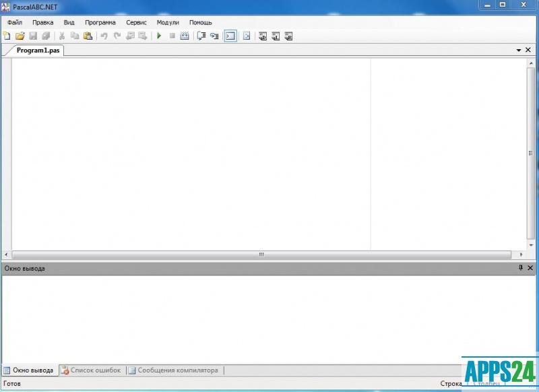Click the PascalABC.NET title bar icon
The width and height of the screenshot is (539, 392).
pos(5,7)
